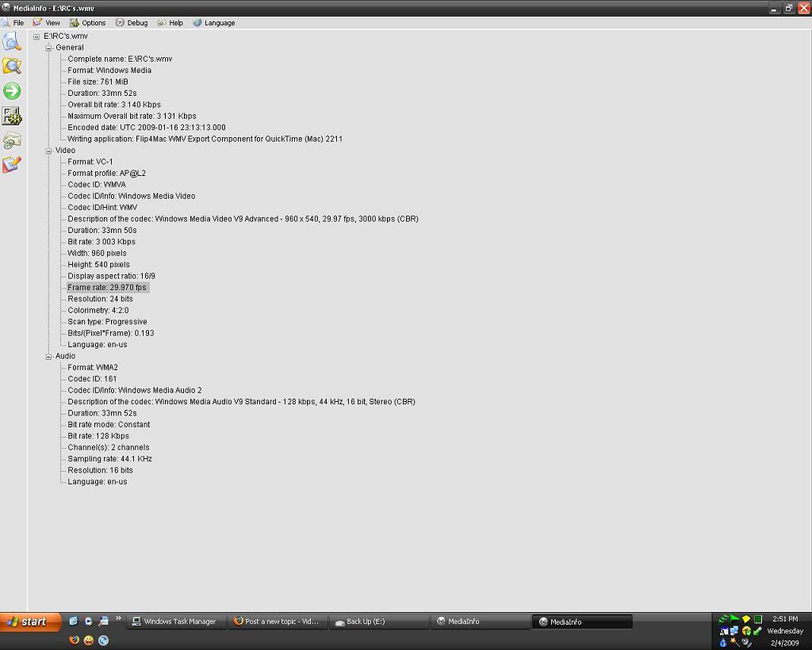The width and height of the screenshot is (812, 650).
Task: Select the 'Format: VC-1' row
Action: coord(90,162)
